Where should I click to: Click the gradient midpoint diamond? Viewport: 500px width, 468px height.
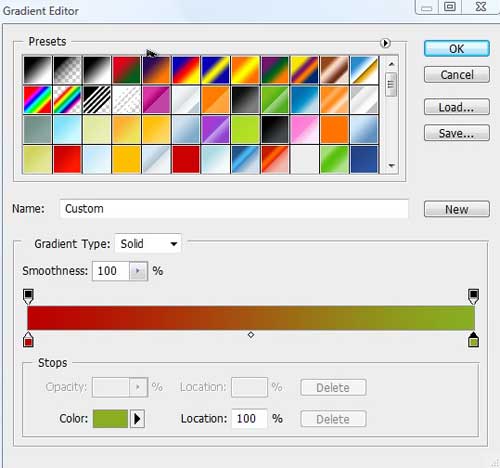click(251, 335)
